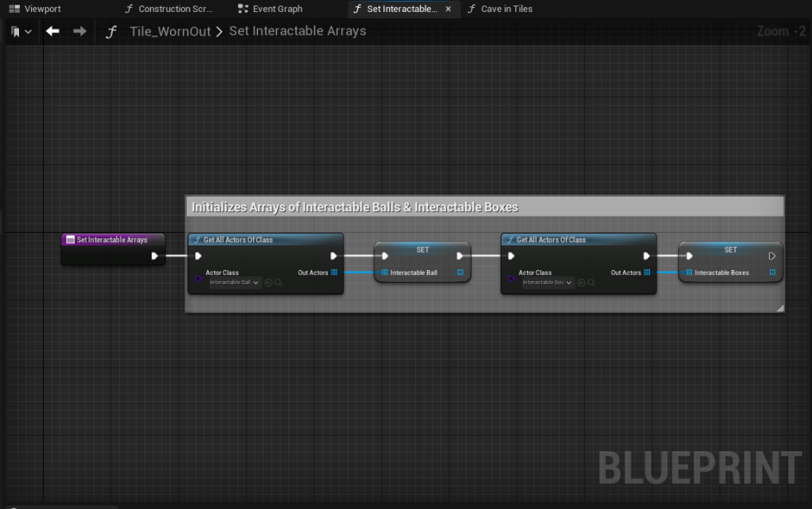Click use-selected arrow beside Interactable Ball class
Viewport: 812px width, 509px height.
pyautogui.click(x=268, y=283)
